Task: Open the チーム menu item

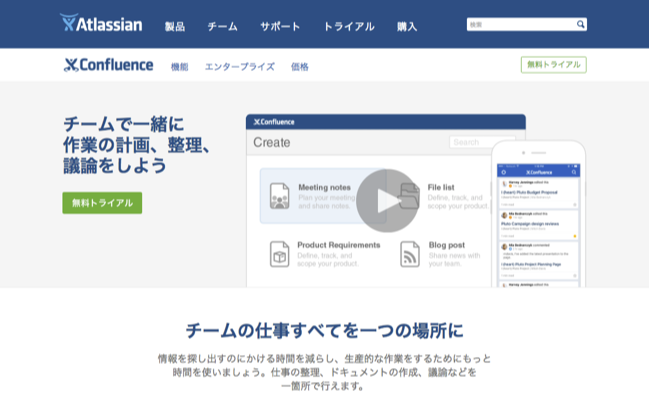Action: pyautogui.click(x=223, y=26)
